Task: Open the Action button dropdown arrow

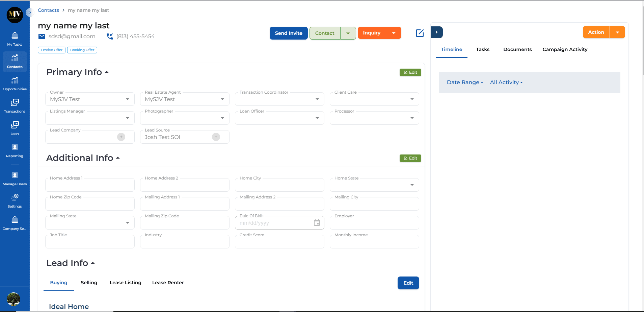Action: (x=617, y=32)
